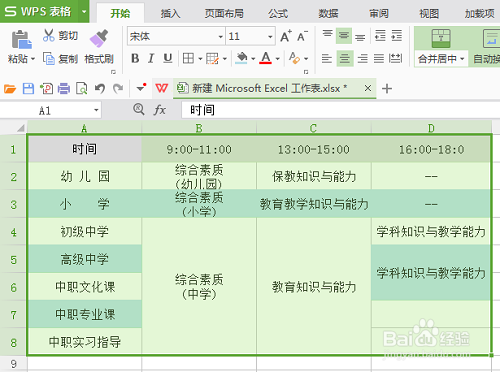Align text to bottom
The width and height of the screenshot is (500, 372).
point(360,37)
